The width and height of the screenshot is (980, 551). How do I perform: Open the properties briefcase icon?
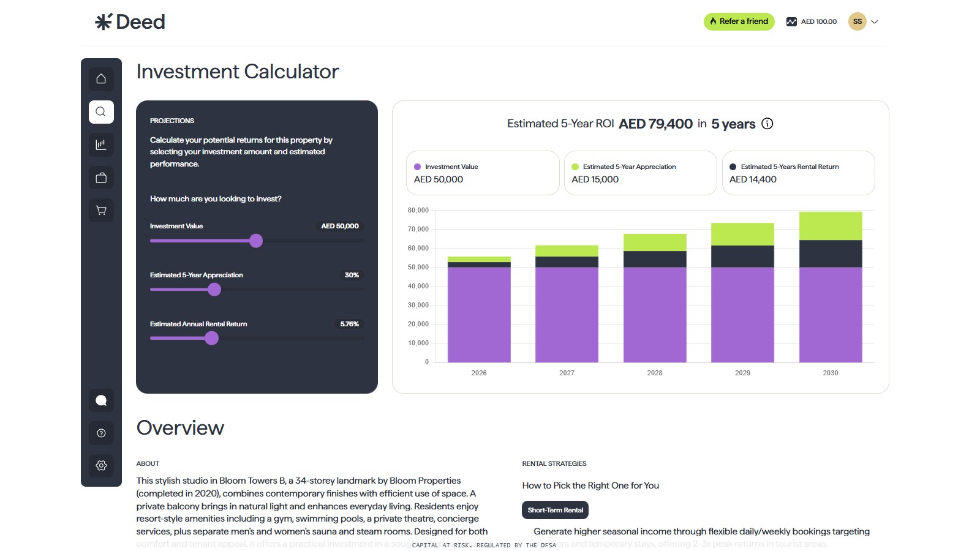[101, 178]
